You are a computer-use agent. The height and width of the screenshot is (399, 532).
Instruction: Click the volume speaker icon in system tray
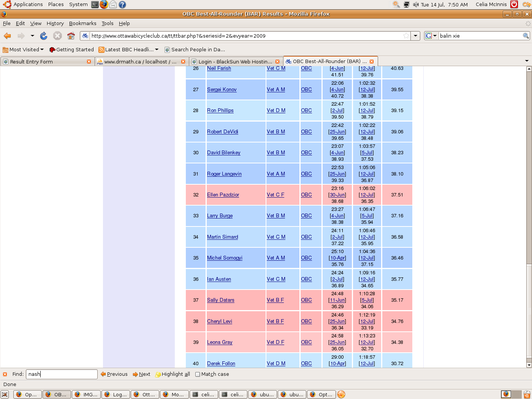[416, 5]
